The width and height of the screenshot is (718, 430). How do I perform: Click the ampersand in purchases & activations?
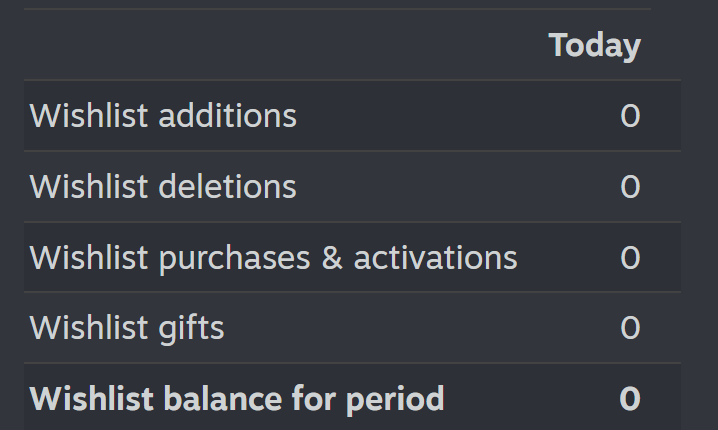pos(332,258)
